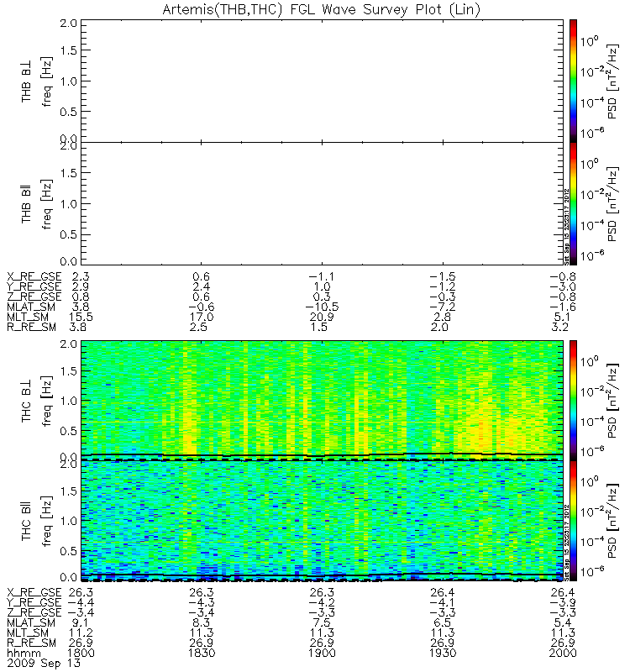This screenshot has width=630, height=672.
Task: Click the '10⁻⁶' tick on THB B⊥ color bar
Action: coord(593,133)
